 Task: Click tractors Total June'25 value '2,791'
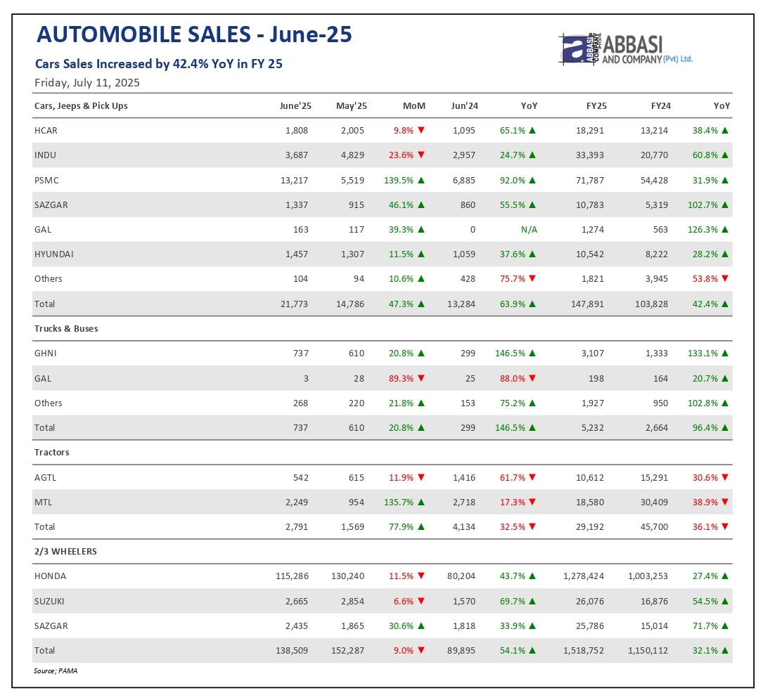click(x=297, y=527)
